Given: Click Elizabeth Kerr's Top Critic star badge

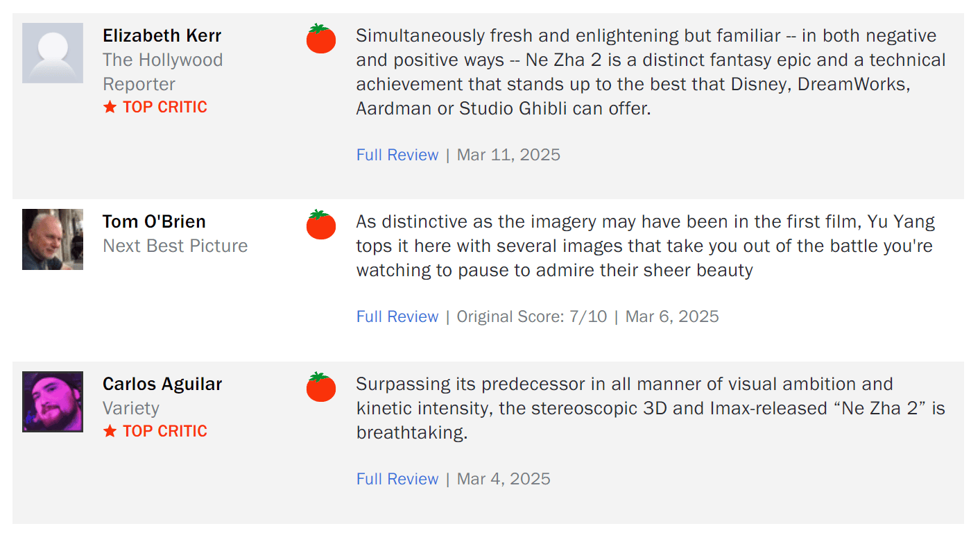Looking at the screenshot, I should 110,107.
